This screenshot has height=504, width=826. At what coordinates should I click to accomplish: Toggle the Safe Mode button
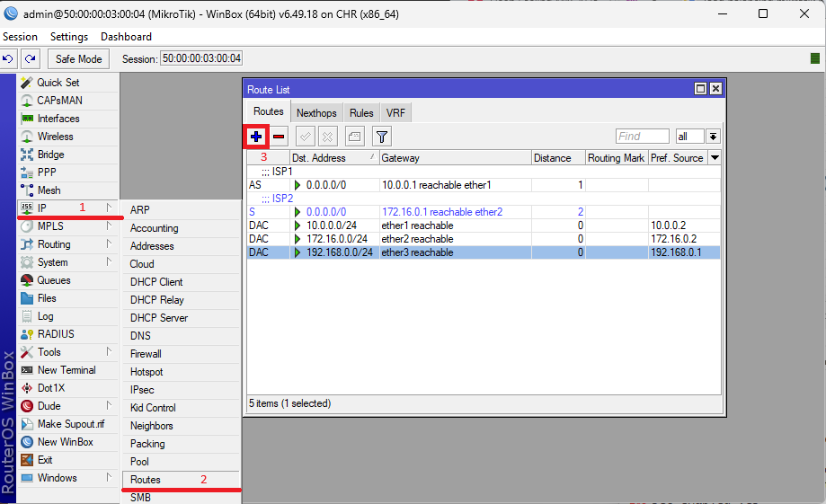78,59
